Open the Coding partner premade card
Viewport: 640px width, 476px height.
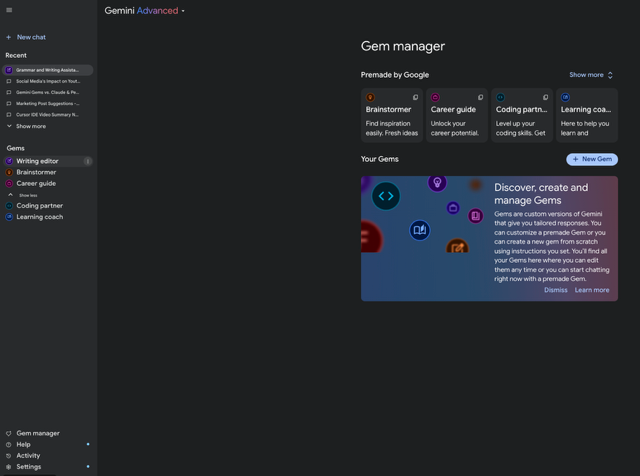pos(522,116)
